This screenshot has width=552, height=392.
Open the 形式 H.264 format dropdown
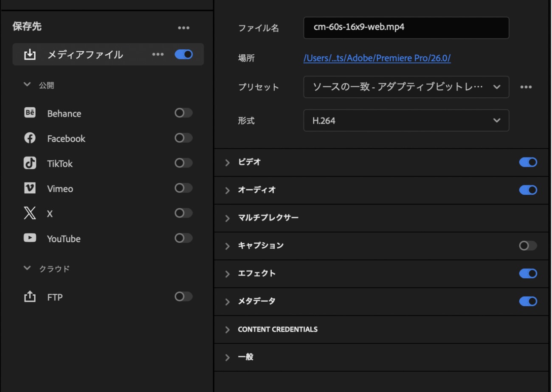(406, 120)
